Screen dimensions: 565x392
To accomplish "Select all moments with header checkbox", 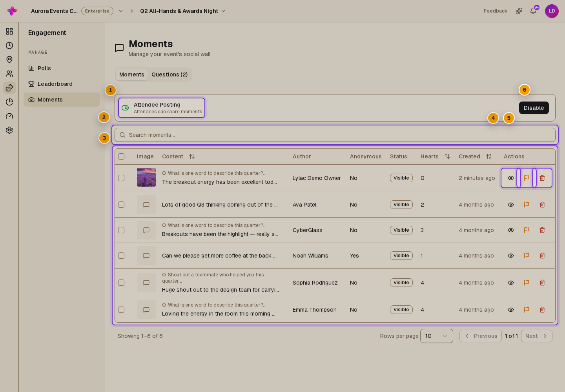I will tap(121, 156).
